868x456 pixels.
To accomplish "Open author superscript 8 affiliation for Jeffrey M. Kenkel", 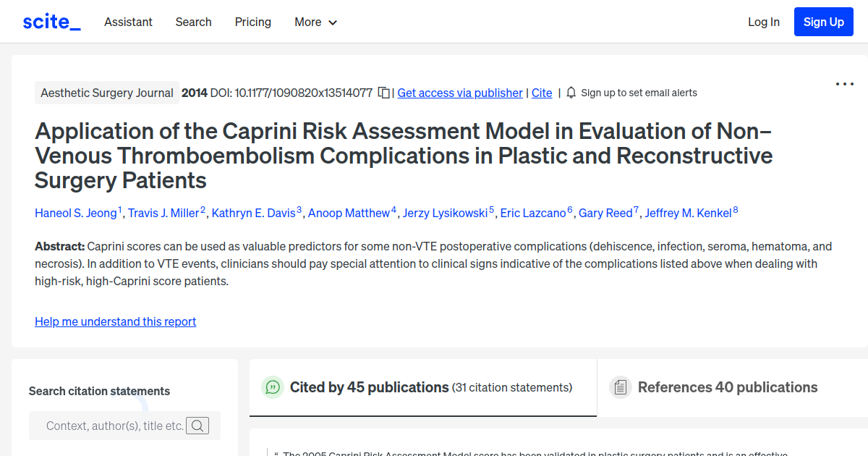I will (735, 208).
